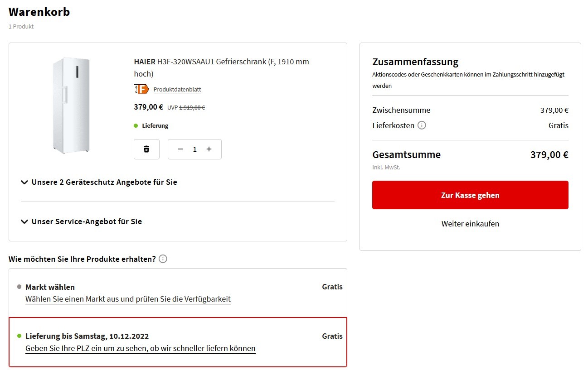Open info icon next to Lieferkosten

point(422,125)
